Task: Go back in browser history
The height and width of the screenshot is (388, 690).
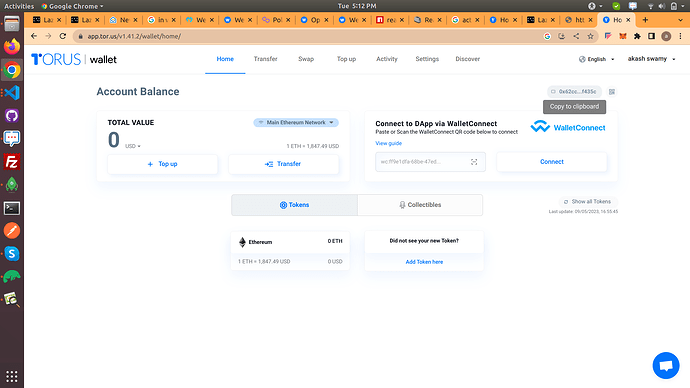Action: click(34, 36)
